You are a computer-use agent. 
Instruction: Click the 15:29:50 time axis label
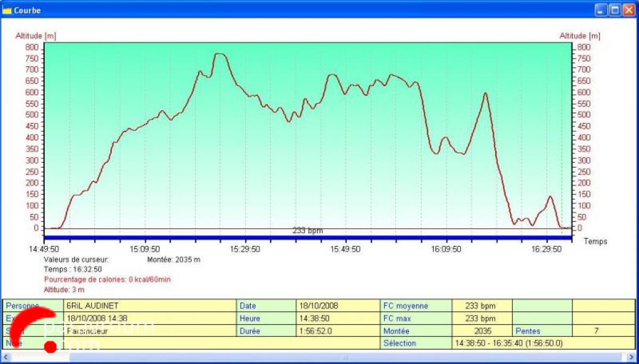[245, 249]
